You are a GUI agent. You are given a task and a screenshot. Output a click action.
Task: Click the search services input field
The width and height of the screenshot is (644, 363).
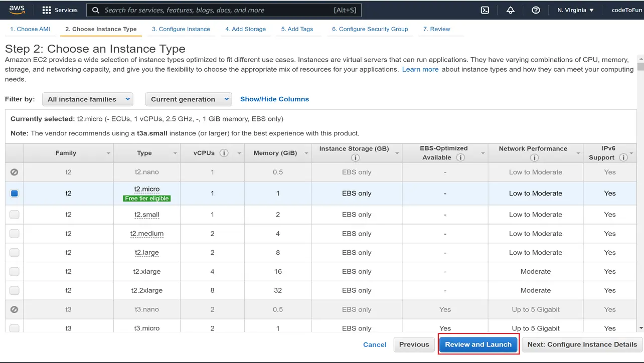click(x=224, y=10)
